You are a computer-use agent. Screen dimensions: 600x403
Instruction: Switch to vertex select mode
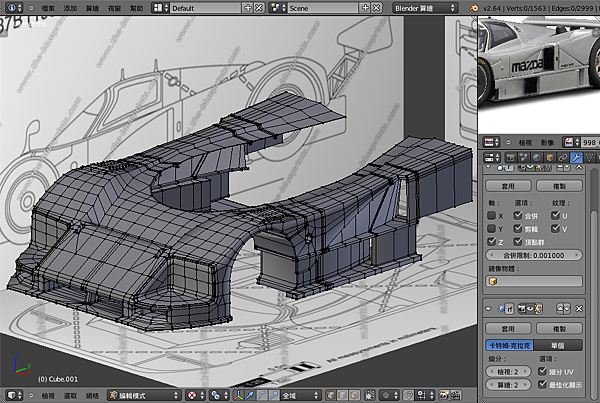coord(331,395)
